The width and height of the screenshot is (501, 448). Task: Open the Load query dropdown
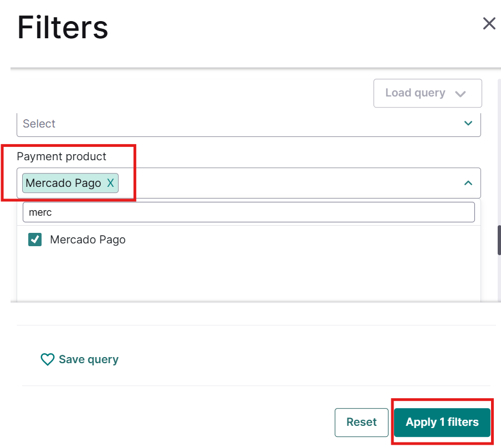pos(416,93)
